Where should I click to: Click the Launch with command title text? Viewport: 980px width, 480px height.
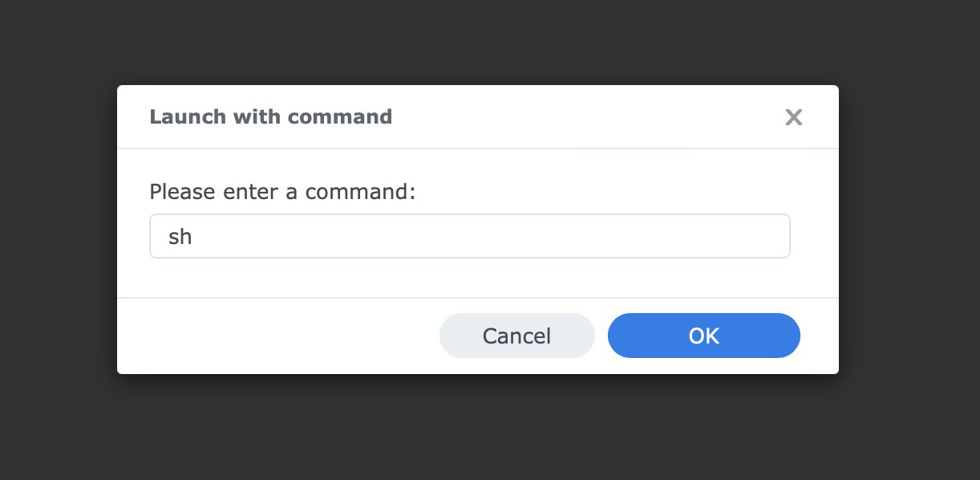[270, 116]
